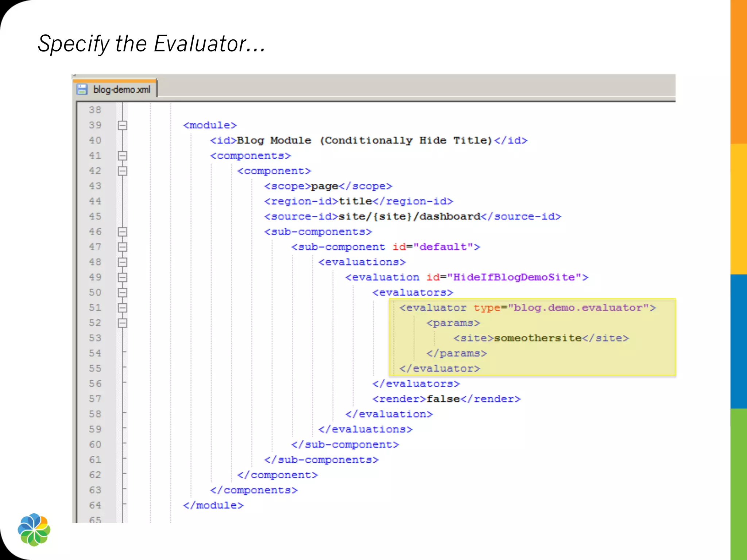This screenshot has height=560, width=747.
Task: Click the closing </component> tag
Action: click(x=278, y=475)
